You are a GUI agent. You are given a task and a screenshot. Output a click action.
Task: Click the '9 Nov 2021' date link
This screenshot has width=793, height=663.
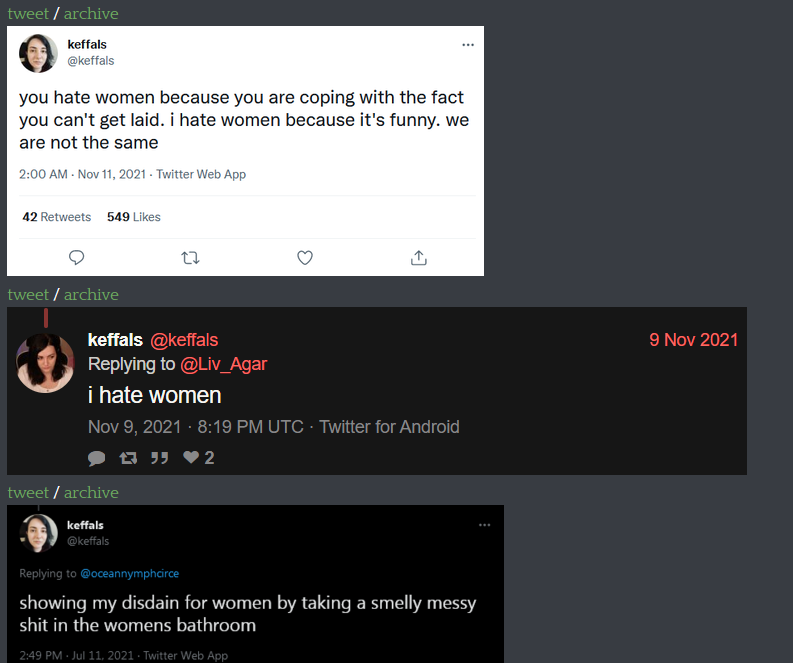(x=693, y=340)
